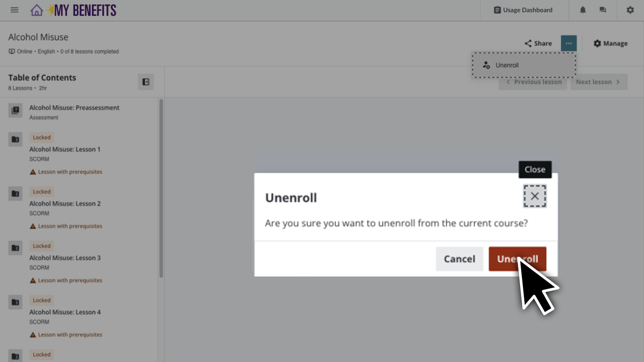Close the Unenroll dialog with the X
This screenshot has width=644, height=362.
pyautogui.click(x=534, y=196)
